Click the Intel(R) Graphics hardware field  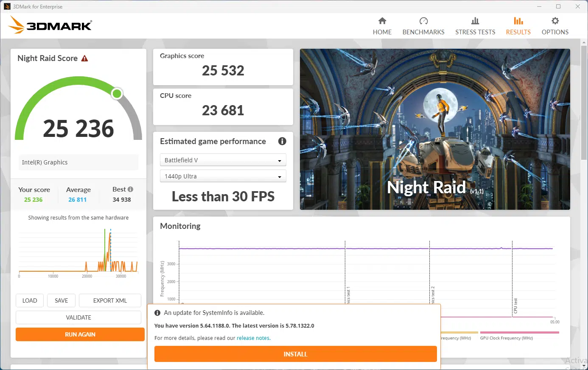(78, 162)
